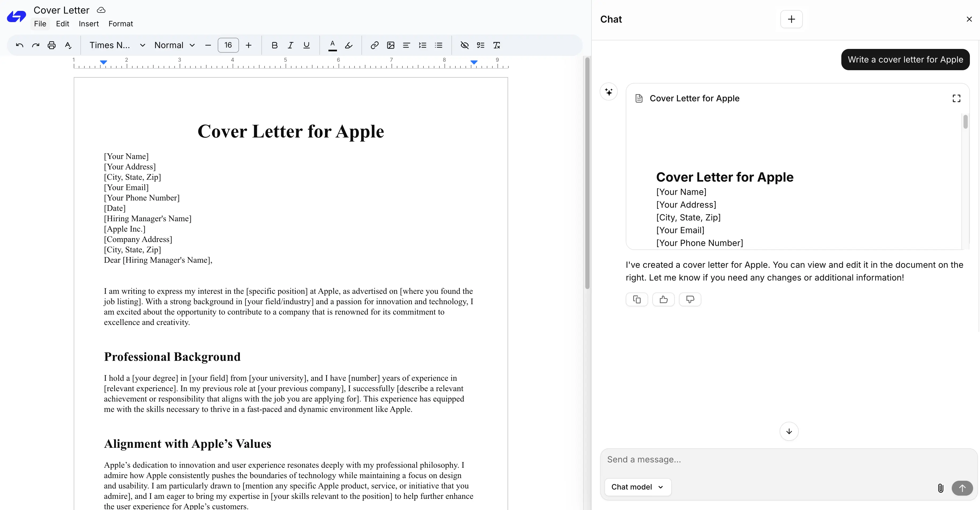Toggle italic formatting
This screenshot has height=510, width=980.
(x=291, y=45)
